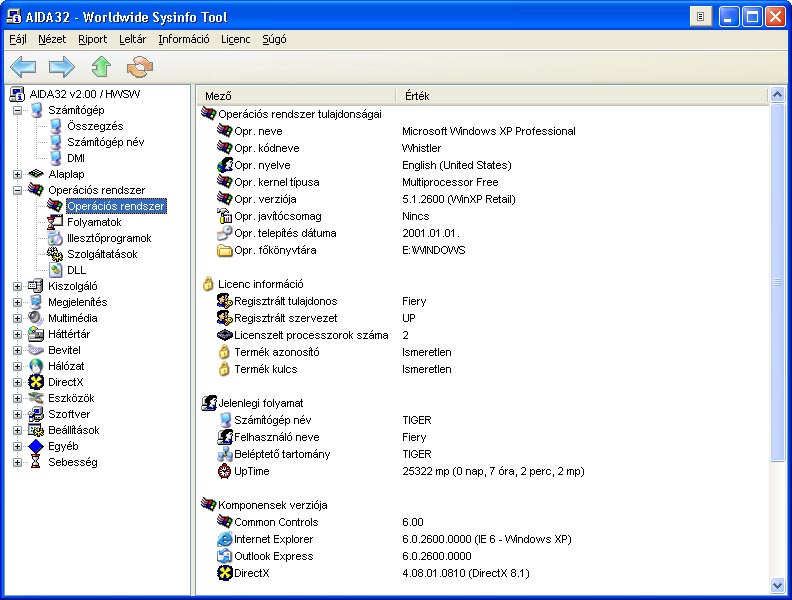Click the AIDA32 v2.00 root tree icon
The image size is (792, 600).
point(17,94)
